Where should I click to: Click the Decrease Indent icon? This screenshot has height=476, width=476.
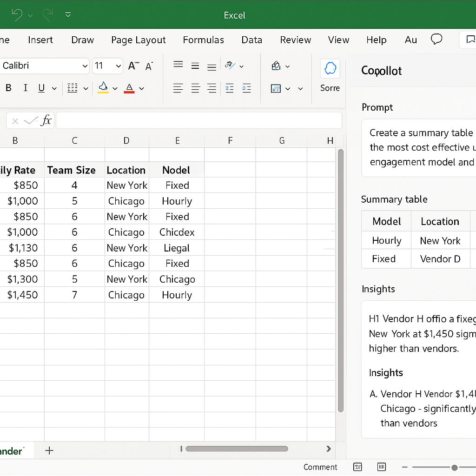230,88
